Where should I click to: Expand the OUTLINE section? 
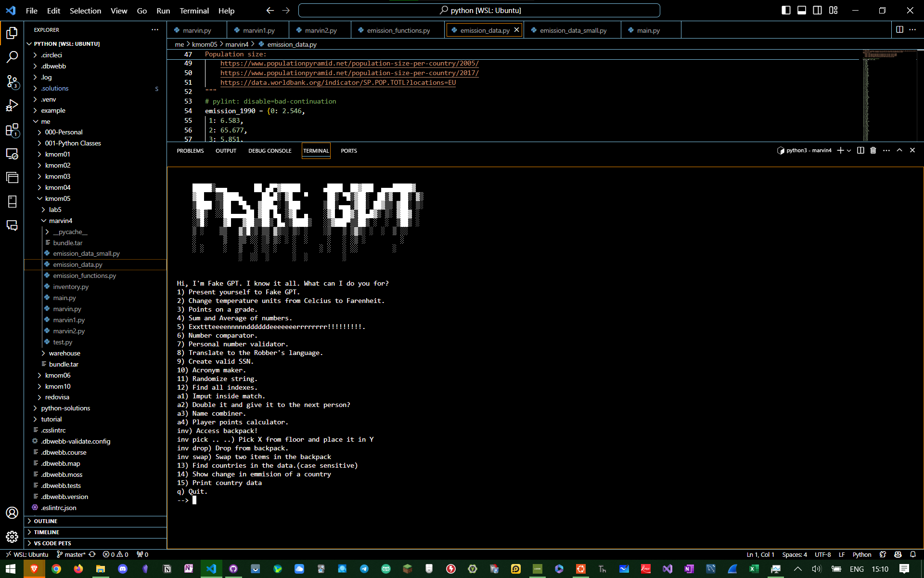point(46,521)
